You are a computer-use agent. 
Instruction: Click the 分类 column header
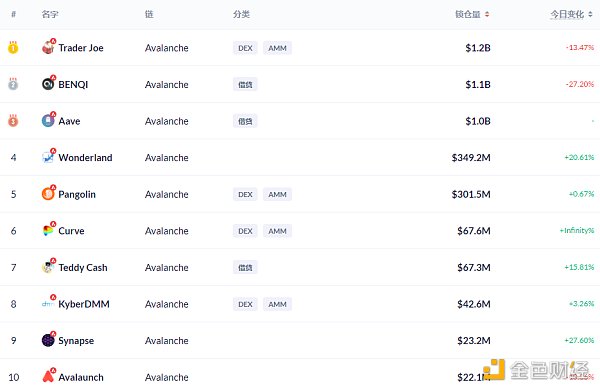241,14
